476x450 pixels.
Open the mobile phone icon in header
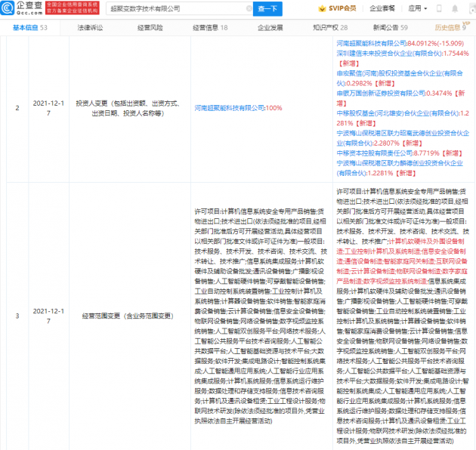coord(439,8)
